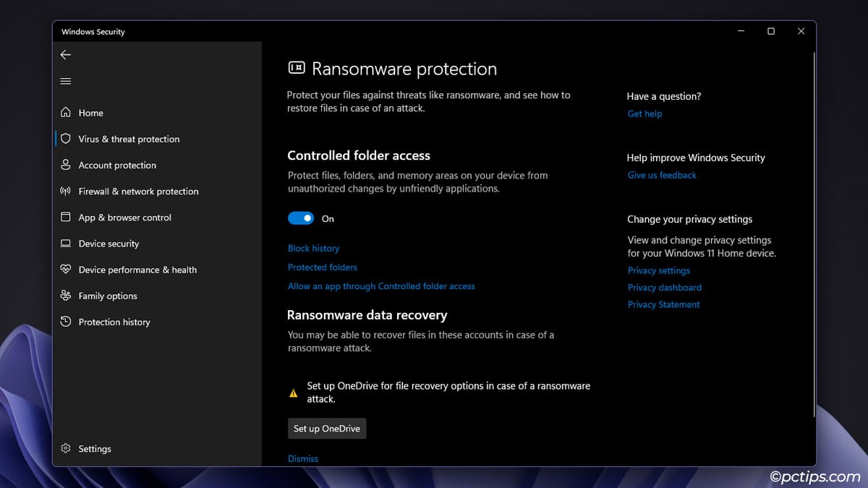Go to Account protection section

[117, 165]
